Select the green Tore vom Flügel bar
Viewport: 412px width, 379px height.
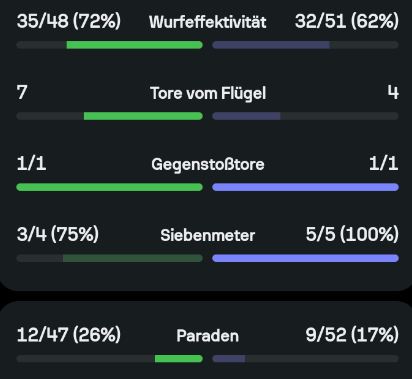point(143,116)
